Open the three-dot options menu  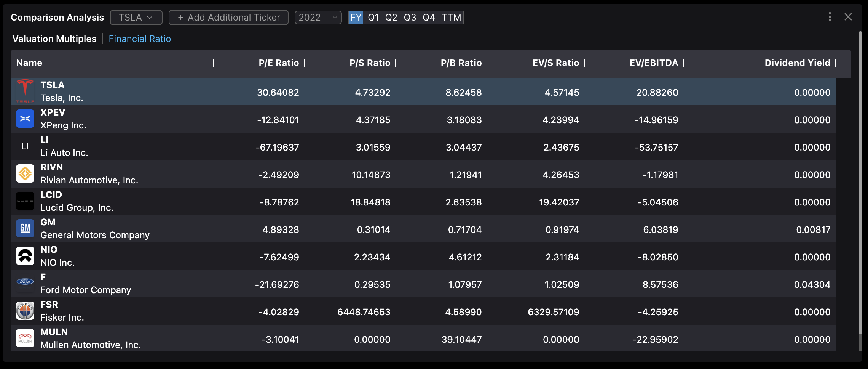[x=830, y=17]
